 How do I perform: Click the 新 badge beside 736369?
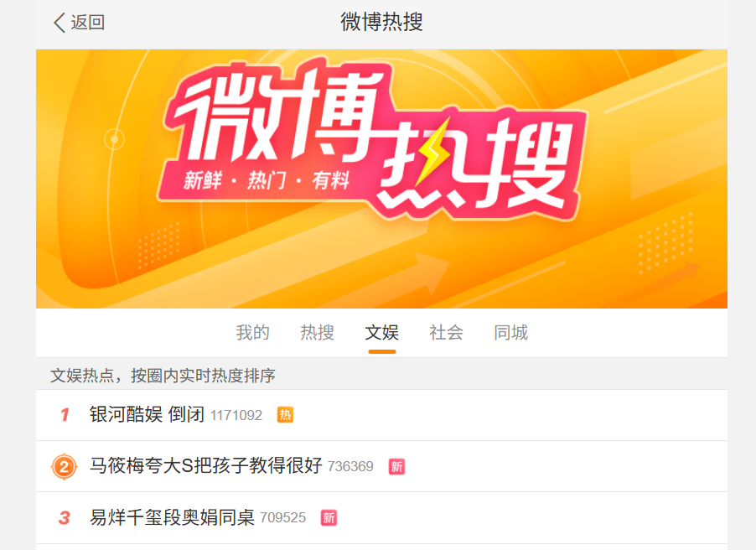[396, 466]
